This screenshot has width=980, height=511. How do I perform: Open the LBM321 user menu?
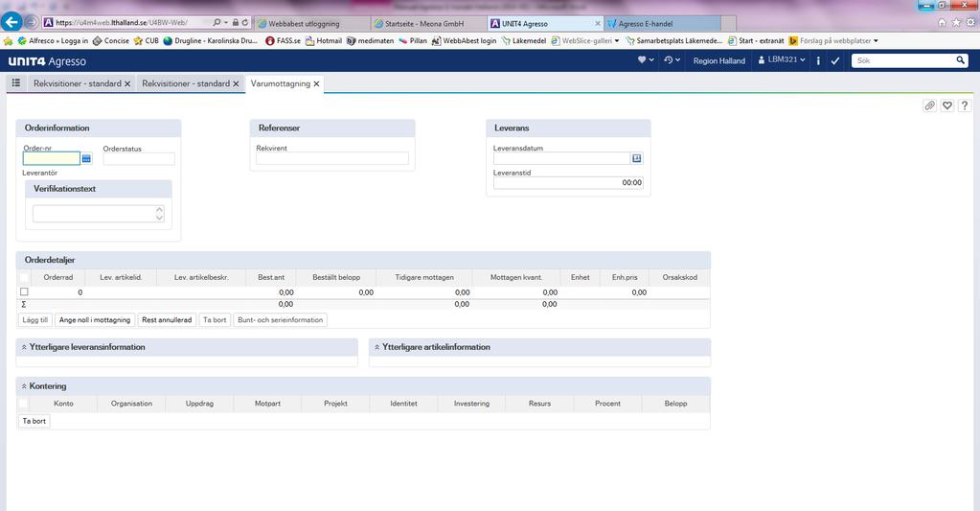(x=782, y=60)
